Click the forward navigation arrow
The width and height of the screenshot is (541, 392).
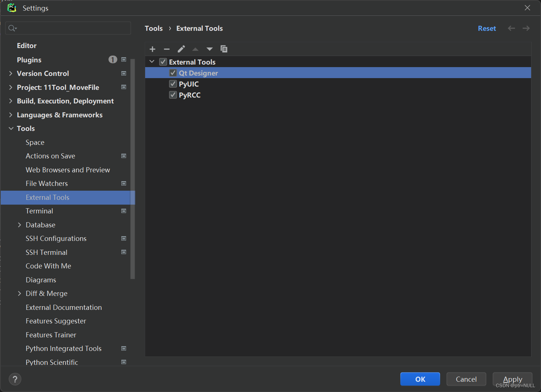[526, 28]
